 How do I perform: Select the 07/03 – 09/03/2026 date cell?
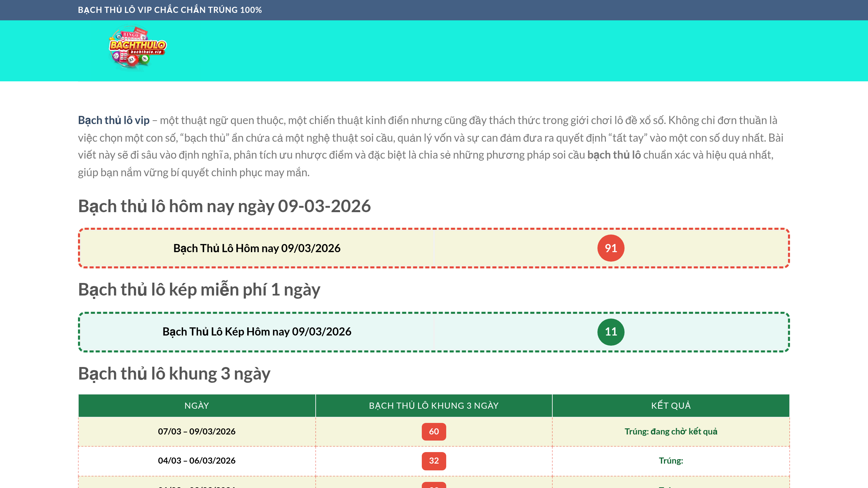tap(197, 431)
